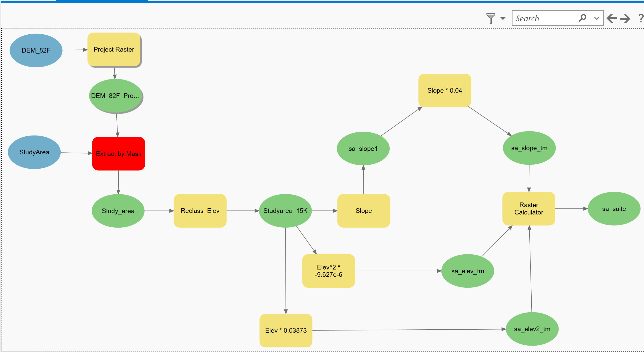Click the Elev^2 * -9.627e-6 tool
Image resolution: width=644 pixels, height=352 pixels.
[328, 271]
